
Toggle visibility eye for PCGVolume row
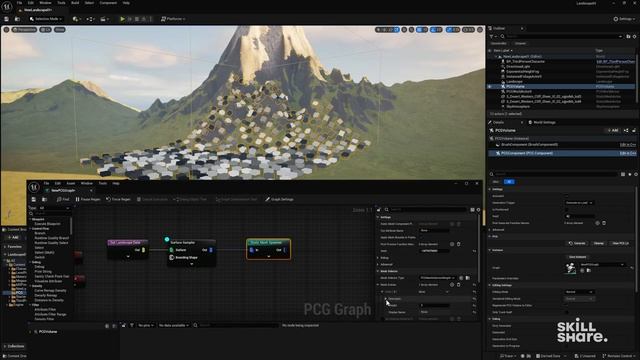(490, 87)
